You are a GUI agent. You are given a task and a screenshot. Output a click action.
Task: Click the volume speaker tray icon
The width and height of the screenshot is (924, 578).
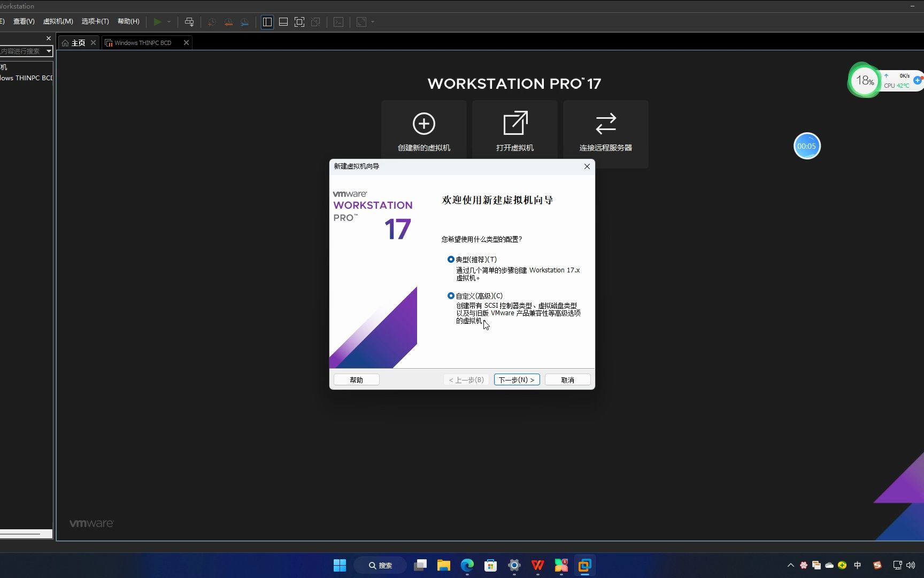[911, 565]
